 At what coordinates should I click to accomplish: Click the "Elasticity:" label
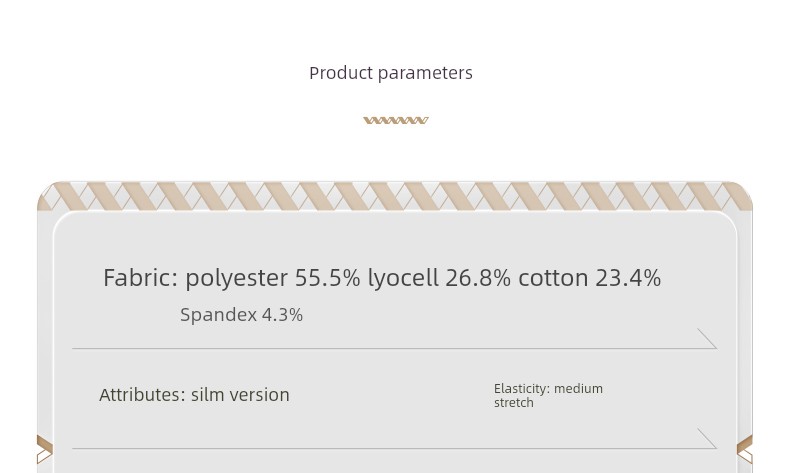click(x=522, y=389)
